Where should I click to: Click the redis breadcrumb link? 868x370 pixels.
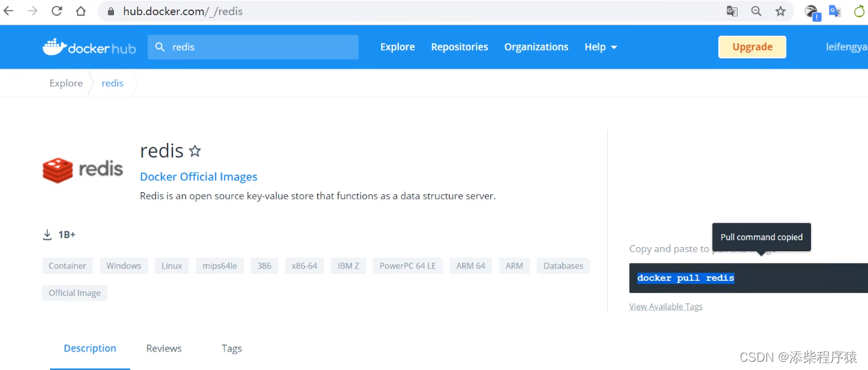coord(113,83)
